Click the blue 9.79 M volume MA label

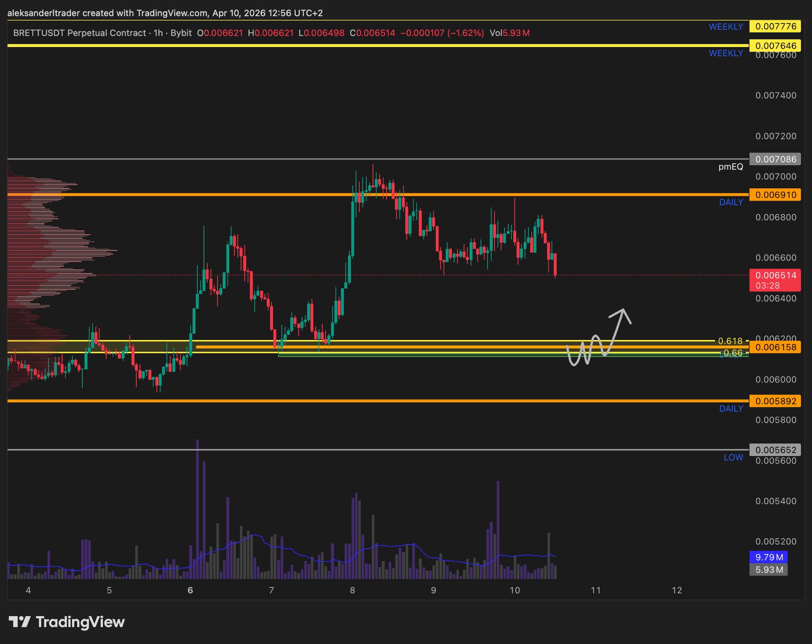(x=768, y=557)
